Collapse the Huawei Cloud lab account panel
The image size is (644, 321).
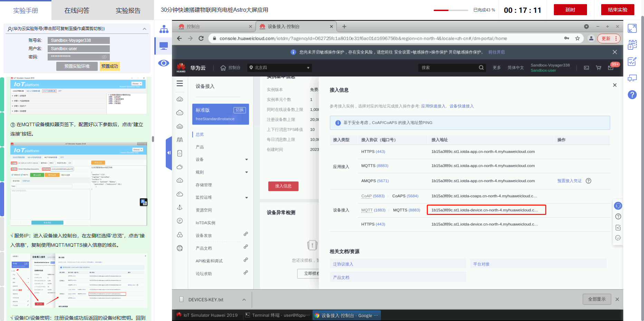tap(144, 29)
